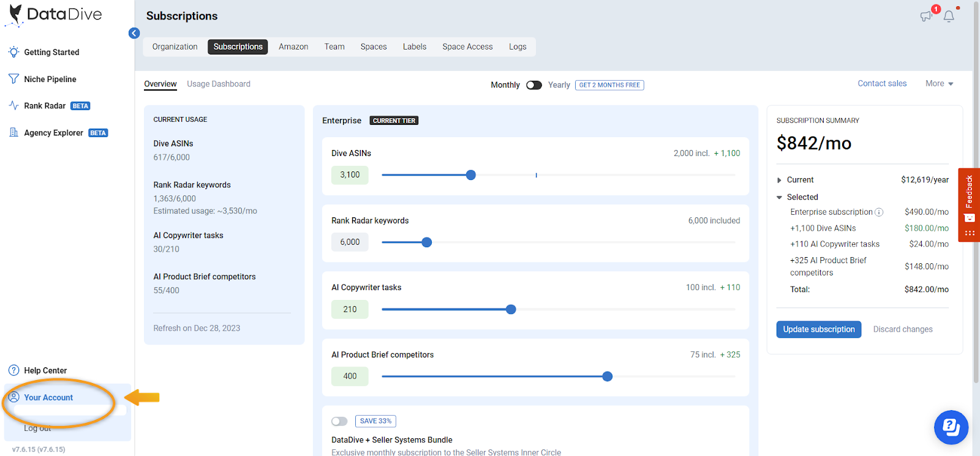Screen dimensions: 980x456
Task: Open the red Feedback side tab
Action: 969,205
